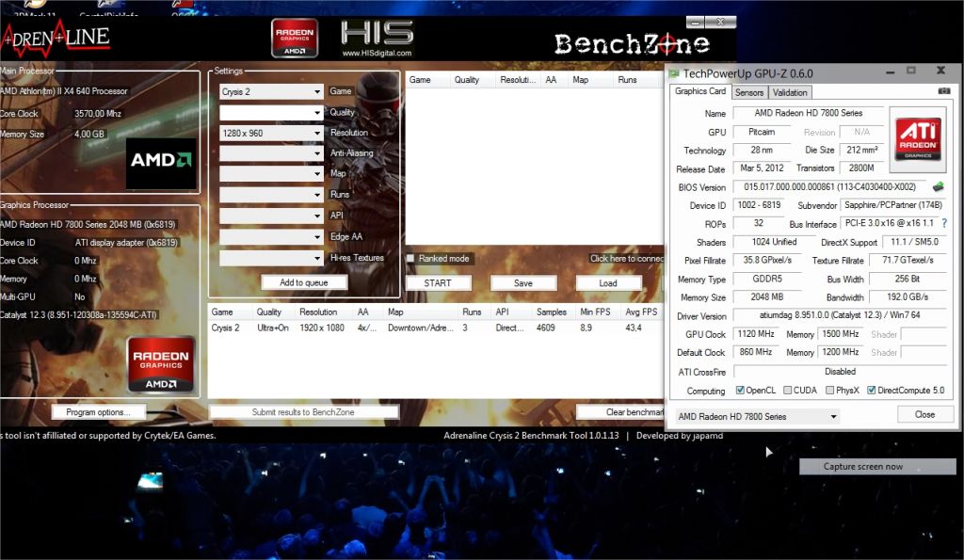Open the Map dropdown
The image size is (964, 560).
click(x=271, y=174)
